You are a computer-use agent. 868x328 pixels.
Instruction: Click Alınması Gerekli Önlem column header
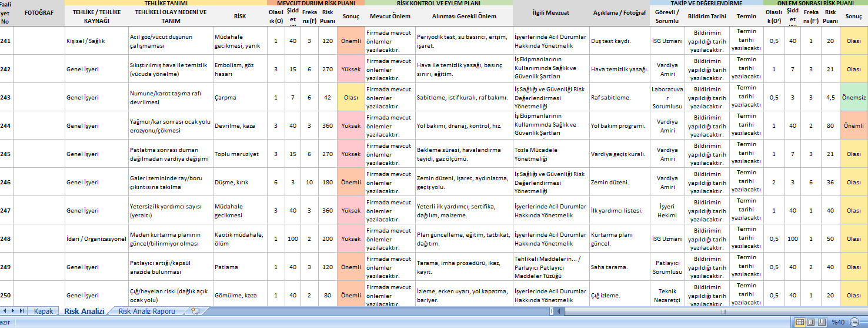pos(464,16)
